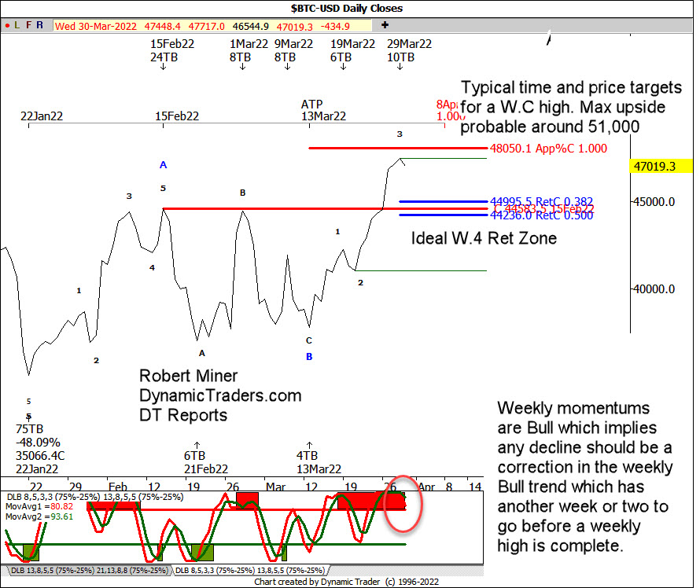700x588 pixels.
Task: Click the Chart created by Dynamic Trader footer
Action: [346, 582]
